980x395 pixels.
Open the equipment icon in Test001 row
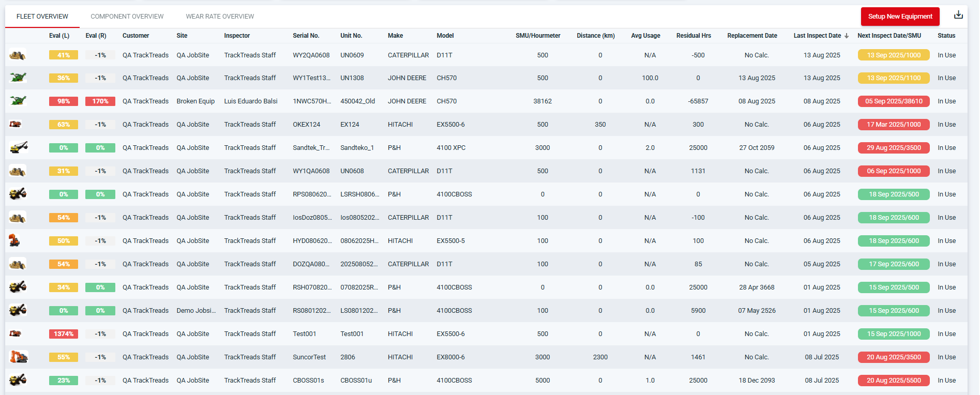pos(16,333)
